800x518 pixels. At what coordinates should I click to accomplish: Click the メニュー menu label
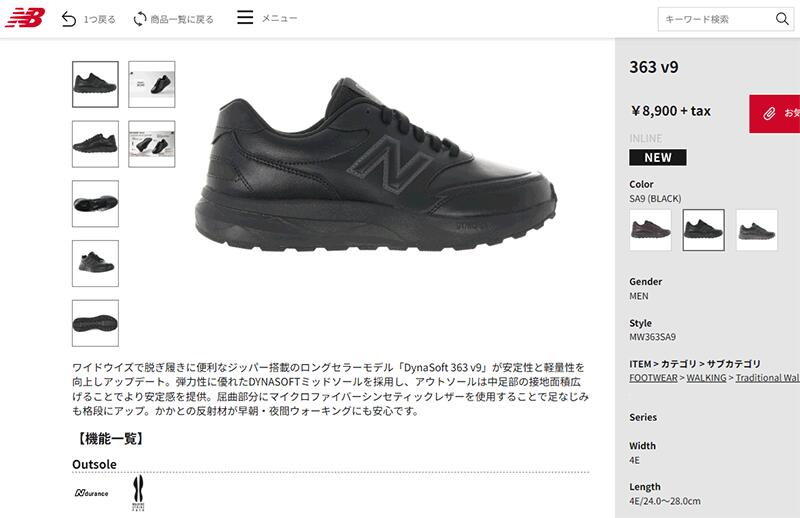click(279, 18)
